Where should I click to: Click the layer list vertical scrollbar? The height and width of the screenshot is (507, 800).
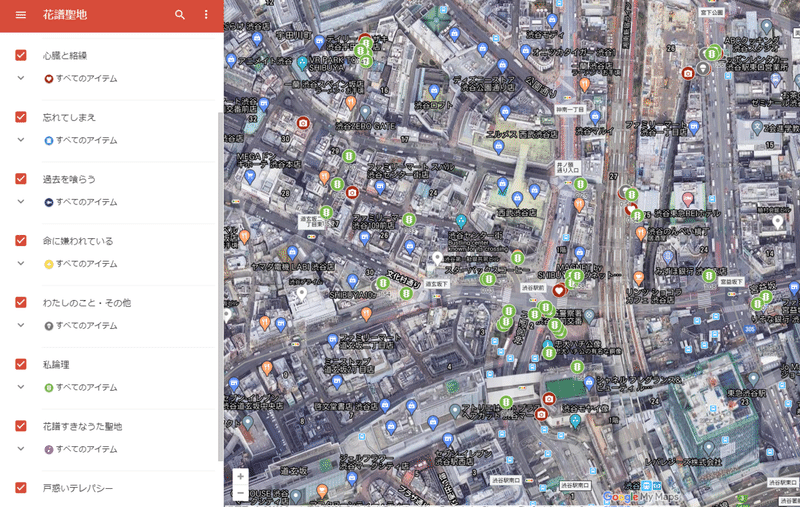pos(220,286)
